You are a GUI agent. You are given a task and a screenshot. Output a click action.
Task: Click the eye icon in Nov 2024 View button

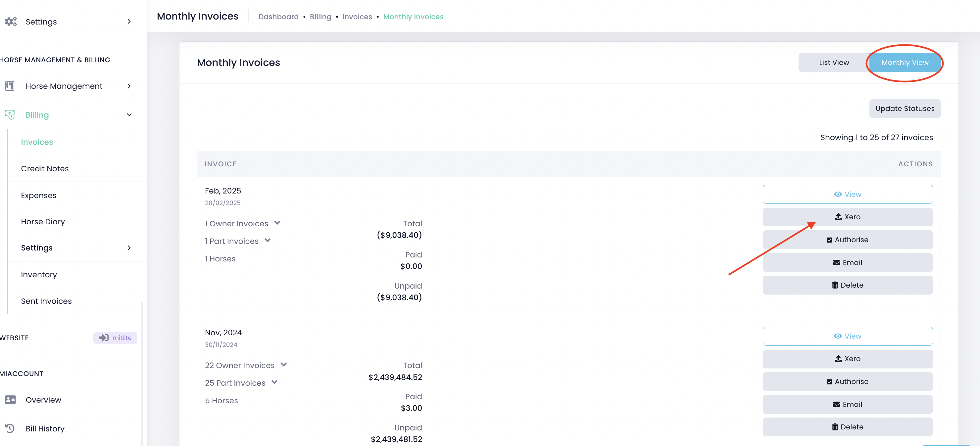click(x=838, y=336)
